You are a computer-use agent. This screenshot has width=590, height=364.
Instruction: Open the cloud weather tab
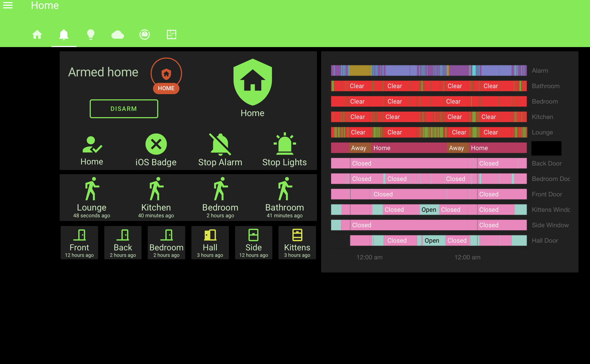pyautogui.click(x=118, y=35)
